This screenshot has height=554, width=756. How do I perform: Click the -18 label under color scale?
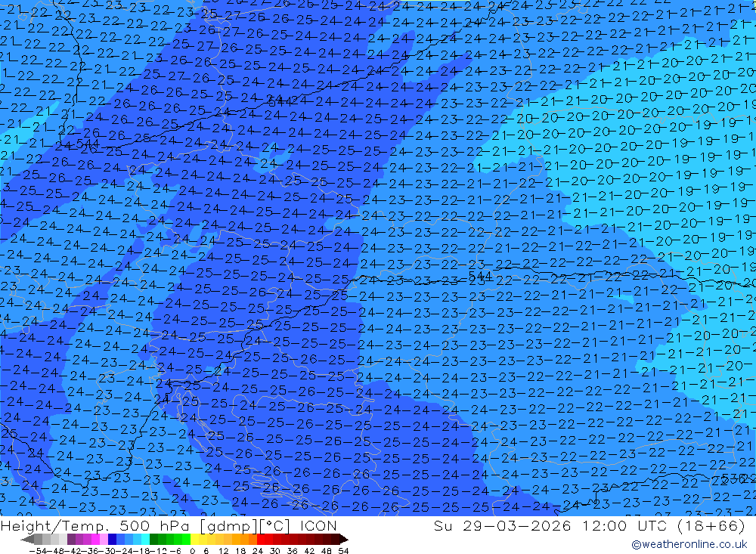(141, 551)
